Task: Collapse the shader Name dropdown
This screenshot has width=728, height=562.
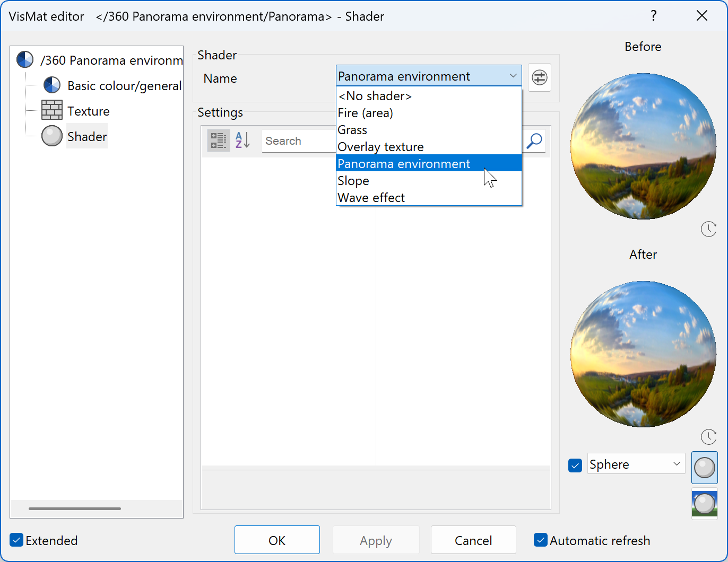Action: click(x=513, y=76)
